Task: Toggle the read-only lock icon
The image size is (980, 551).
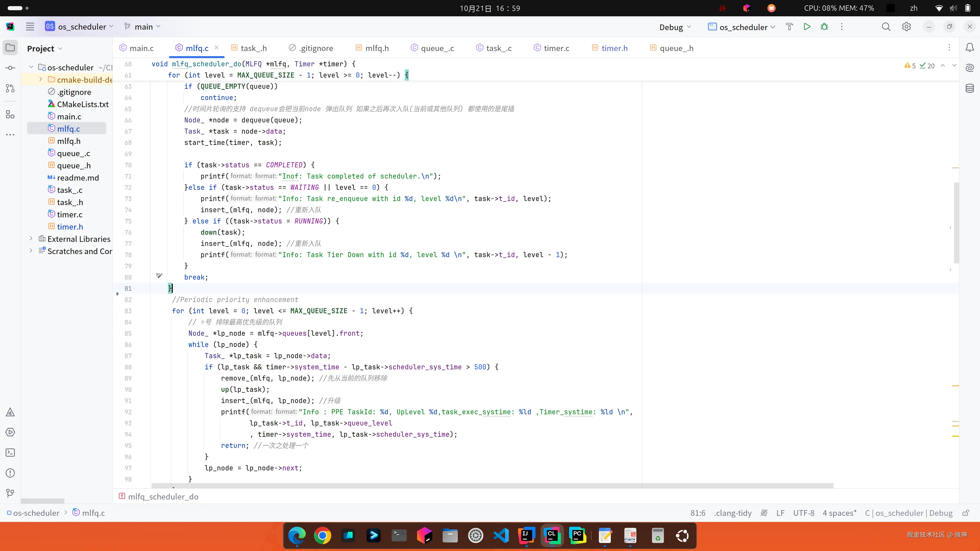Action: (x=965, y=513)
